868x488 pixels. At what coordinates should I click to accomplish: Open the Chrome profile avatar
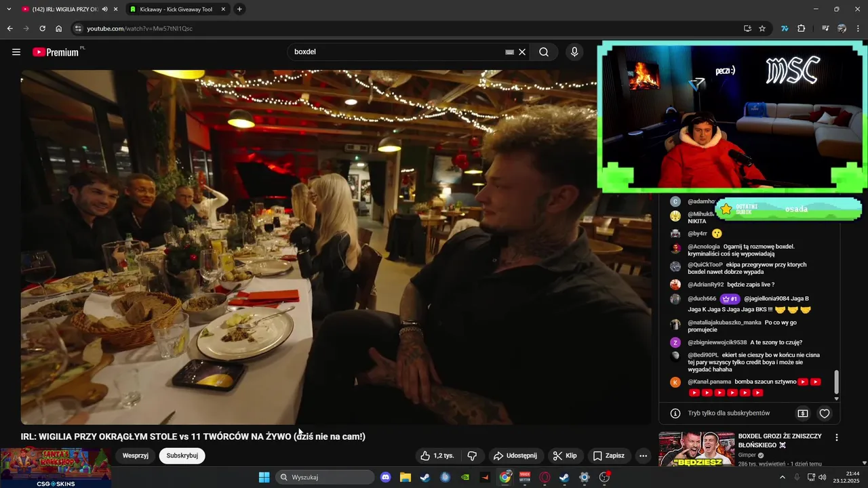coord(842,28)
